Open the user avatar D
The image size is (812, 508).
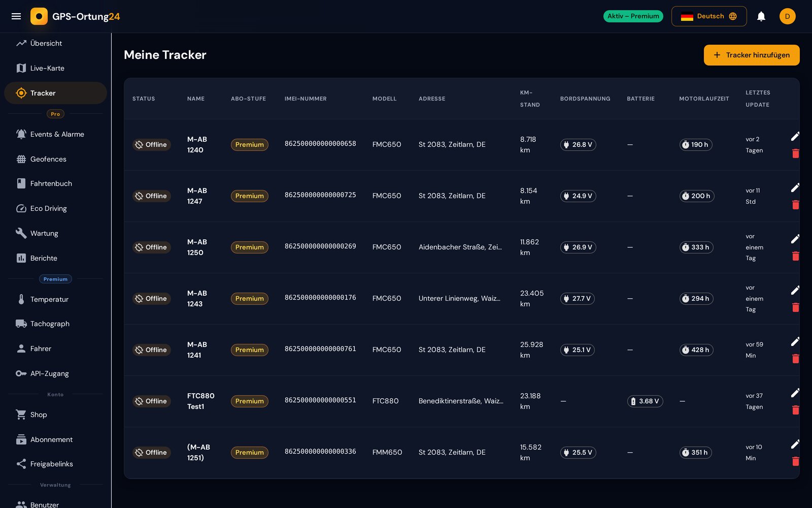click(x=787, y=16)
